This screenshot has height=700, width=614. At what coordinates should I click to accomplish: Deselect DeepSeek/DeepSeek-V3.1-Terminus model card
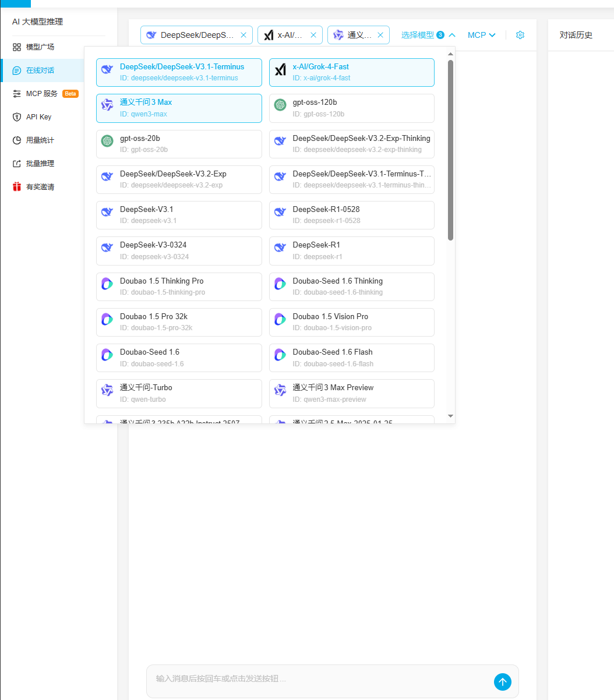(x=179, y=72)
